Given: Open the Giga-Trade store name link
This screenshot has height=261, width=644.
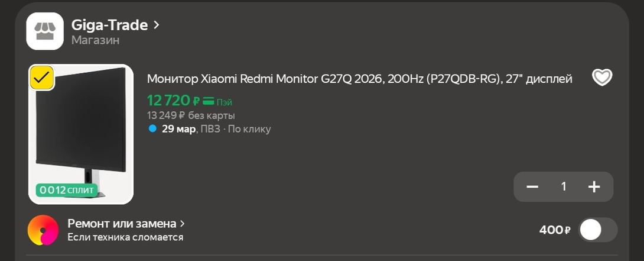Looking at the screenshot, I should click(109, 25).
